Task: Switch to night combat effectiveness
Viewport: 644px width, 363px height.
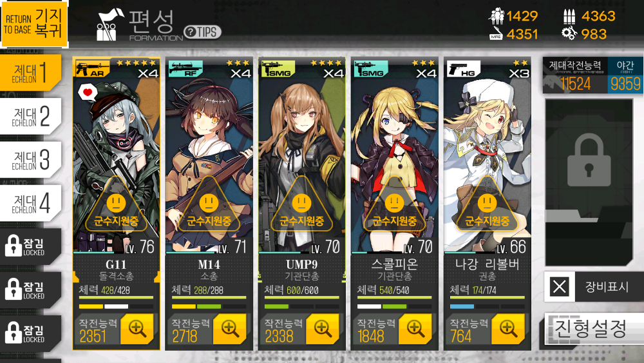Action: point(625,75)
